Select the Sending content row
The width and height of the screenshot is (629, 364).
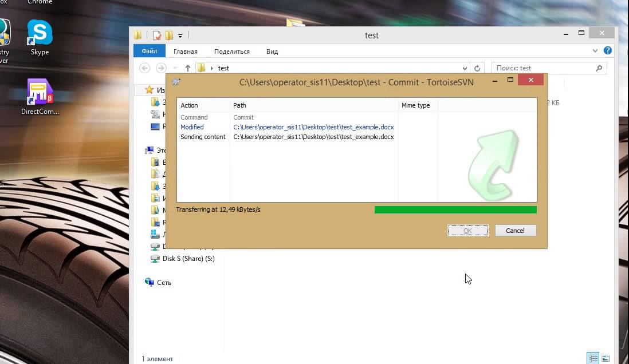pyautogui.click(x=357, y=137)
